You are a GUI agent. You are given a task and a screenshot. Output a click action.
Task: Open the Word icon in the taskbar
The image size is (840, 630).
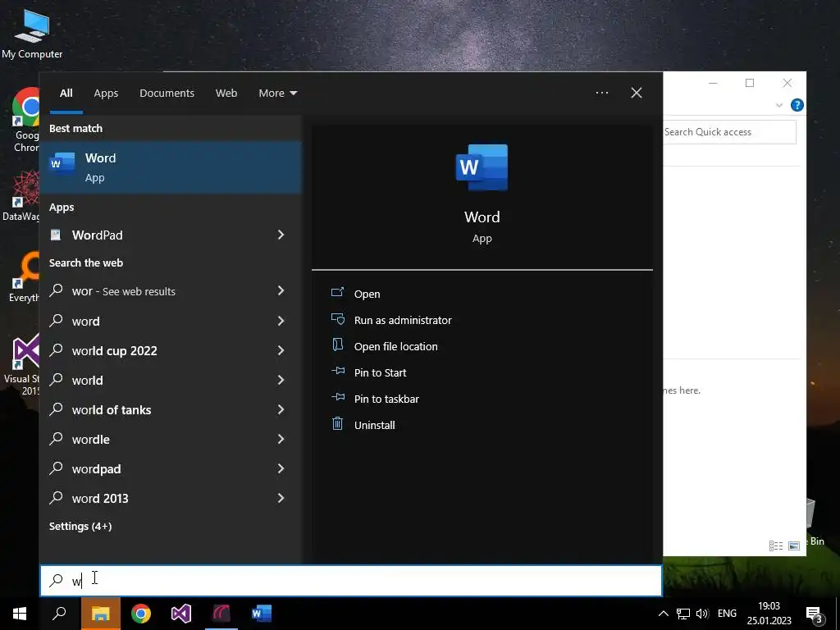pos(262,614)
